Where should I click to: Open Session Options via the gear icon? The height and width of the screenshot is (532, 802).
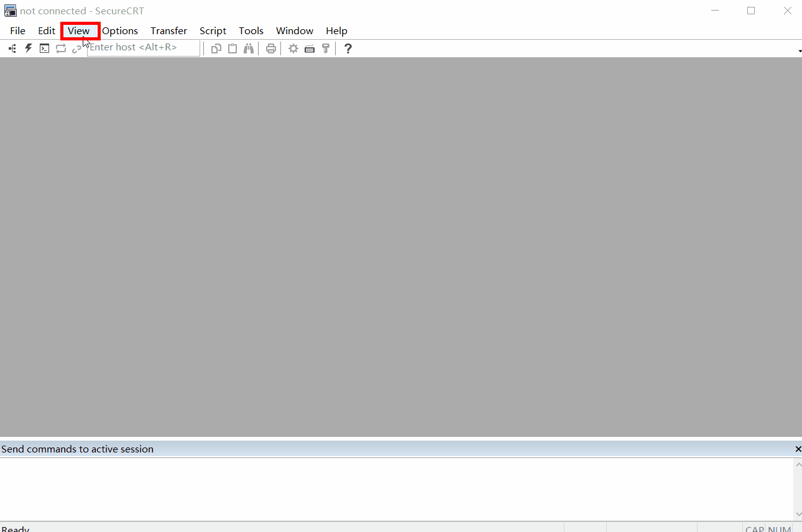[x=293, y=48]
